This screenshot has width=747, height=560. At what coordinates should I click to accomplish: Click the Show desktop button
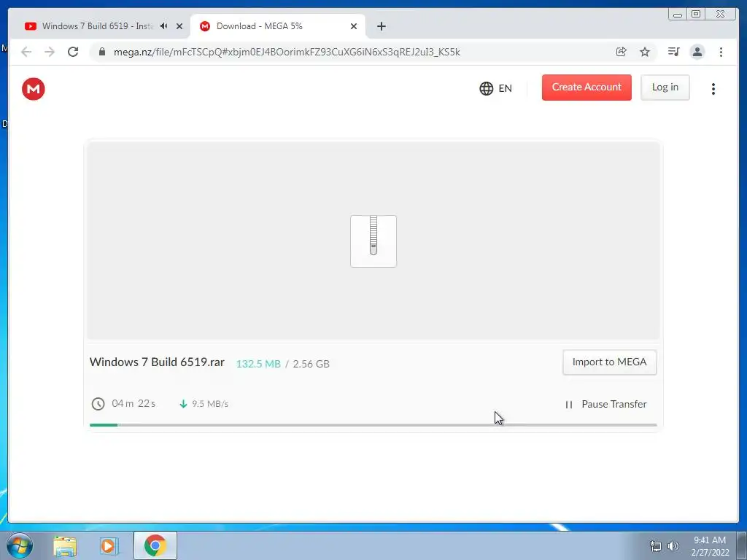pos(741,545)
